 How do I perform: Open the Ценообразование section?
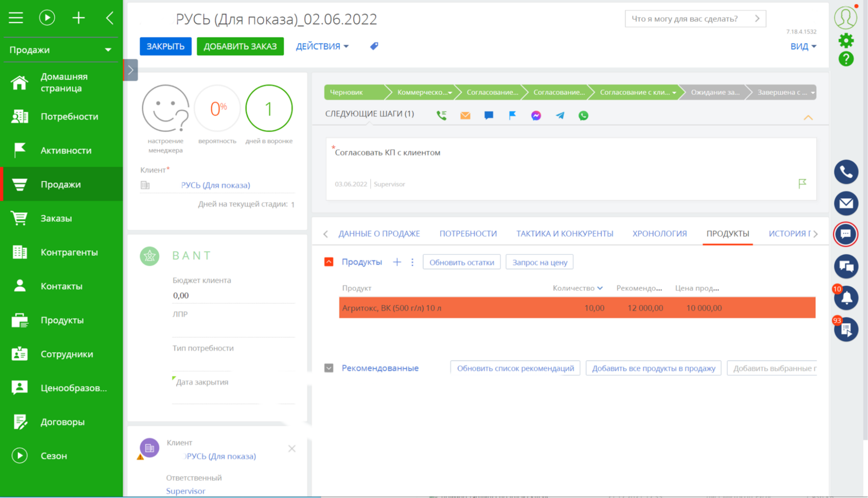pos(61,388)
